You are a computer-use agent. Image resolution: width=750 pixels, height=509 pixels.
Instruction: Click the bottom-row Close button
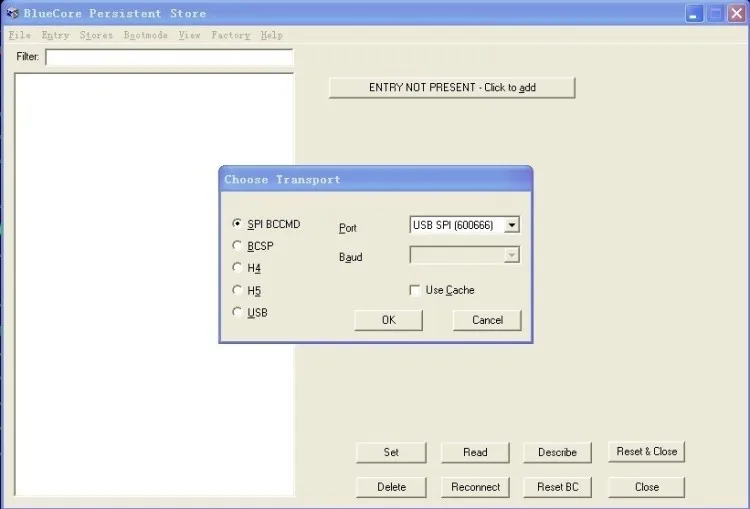647,487
